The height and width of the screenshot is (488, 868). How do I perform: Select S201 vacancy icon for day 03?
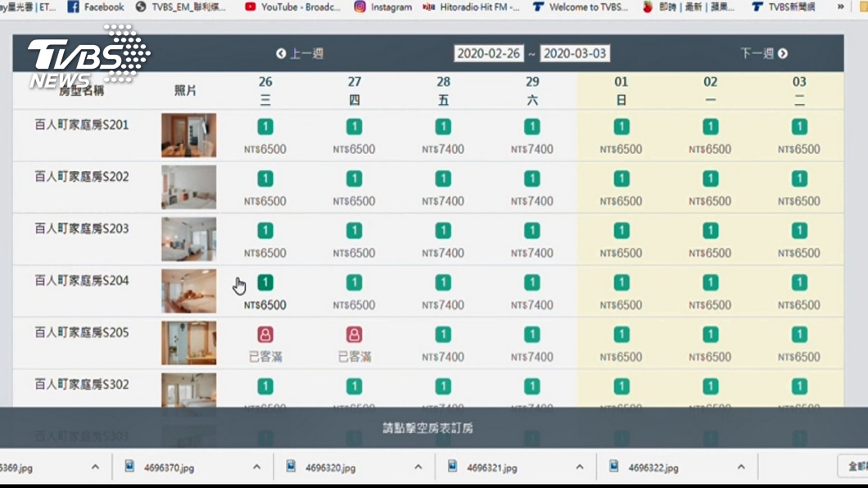(799, 127)
